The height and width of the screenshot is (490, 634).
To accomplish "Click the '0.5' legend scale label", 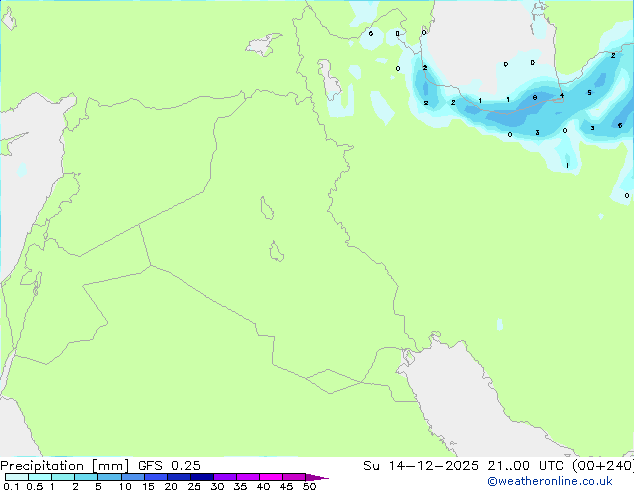I will click(35, 486).
